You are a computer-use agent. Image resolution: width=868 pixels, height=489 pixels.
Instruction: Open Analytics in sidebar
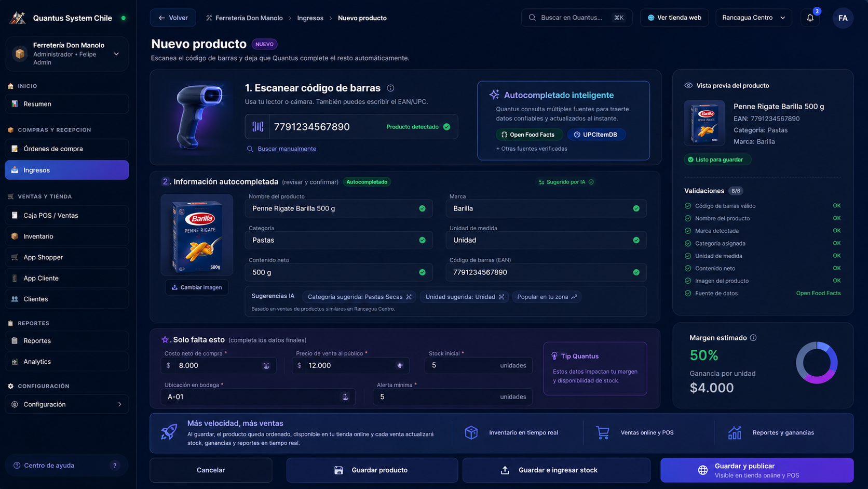click(67, 362)
